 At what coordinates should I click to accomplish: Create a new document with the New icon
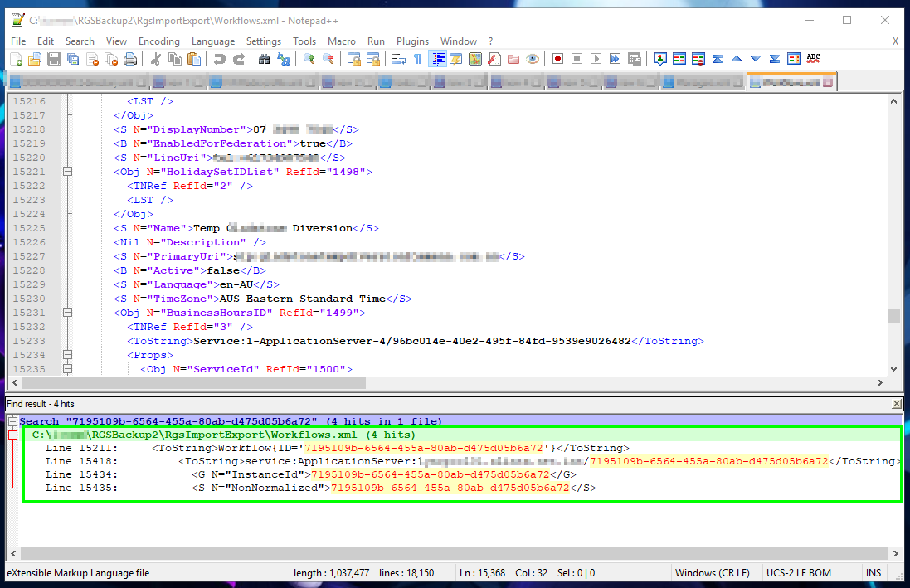[x=17, y=59]
